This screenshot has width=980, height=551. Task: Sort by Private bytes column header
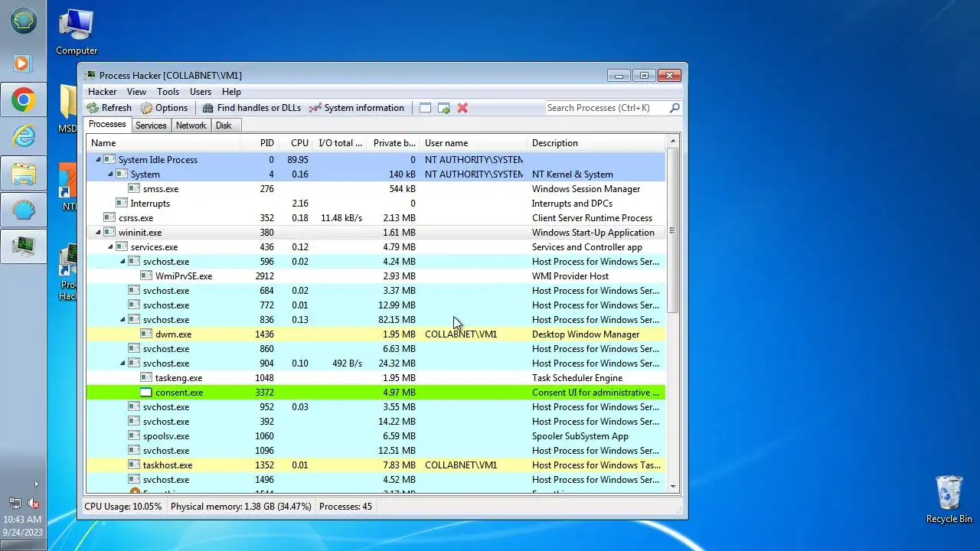pos(394,143)
